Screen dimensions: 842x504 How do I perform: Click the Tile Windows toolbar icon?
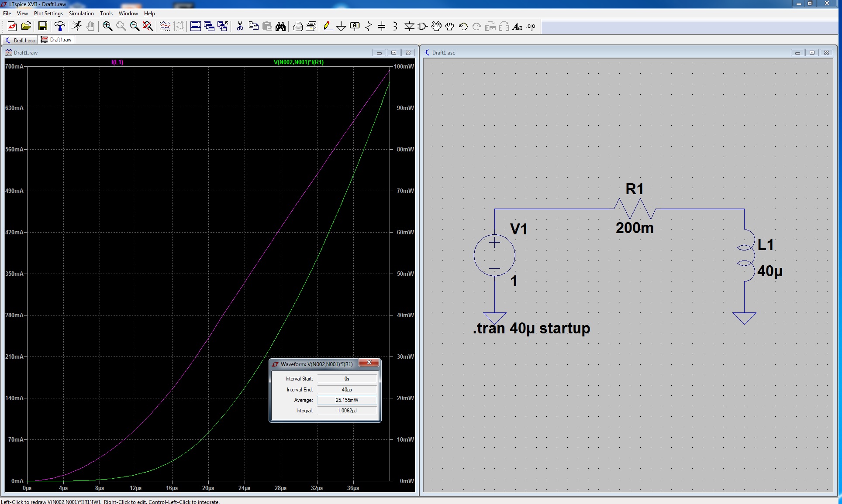point(196,27)
